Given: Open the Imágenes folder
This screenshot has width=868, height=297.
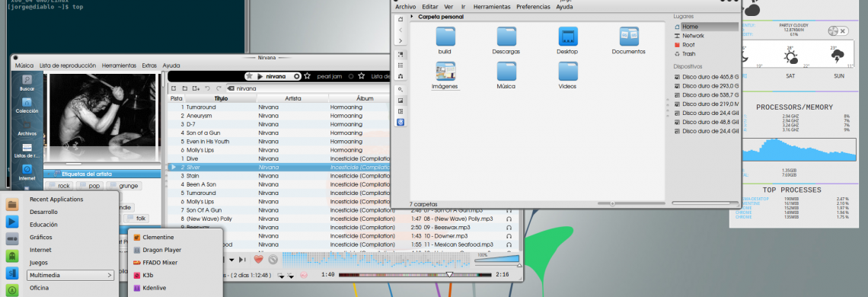Looking at the screenshot, I should coord(445,76).
